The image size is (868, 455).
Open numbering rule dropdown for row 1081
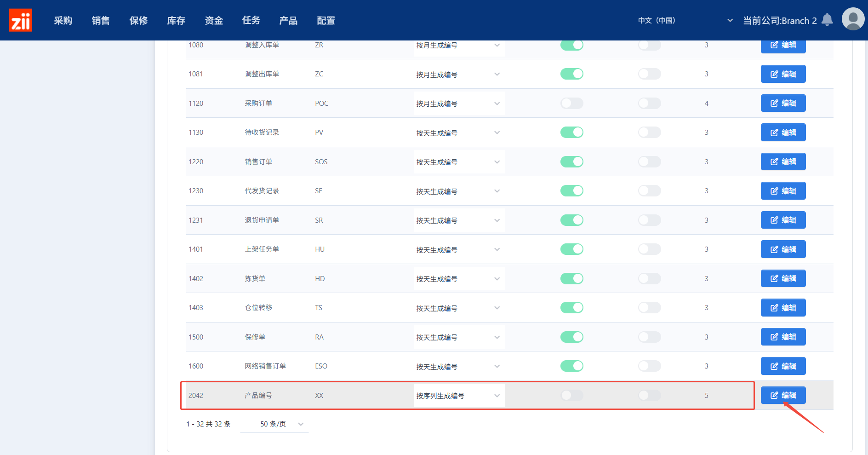pos(459,75)
